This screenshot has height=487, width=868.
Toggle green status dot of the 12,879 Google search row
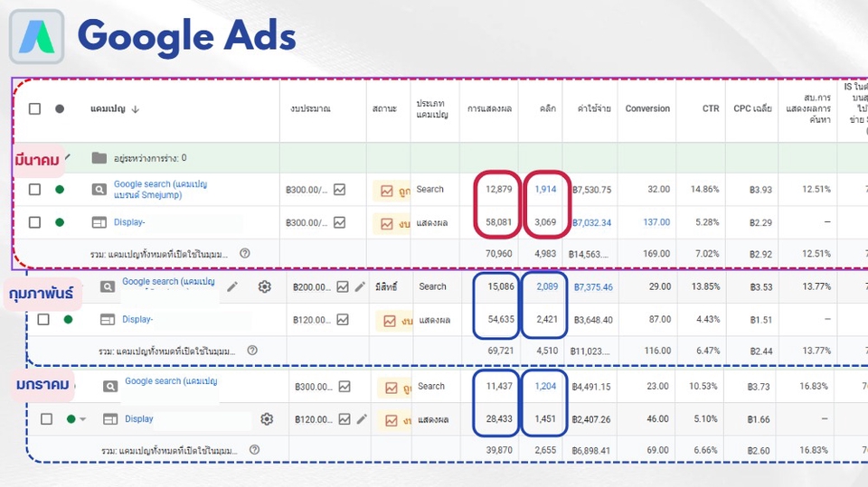pyautogui.click(x=60, y=189)
